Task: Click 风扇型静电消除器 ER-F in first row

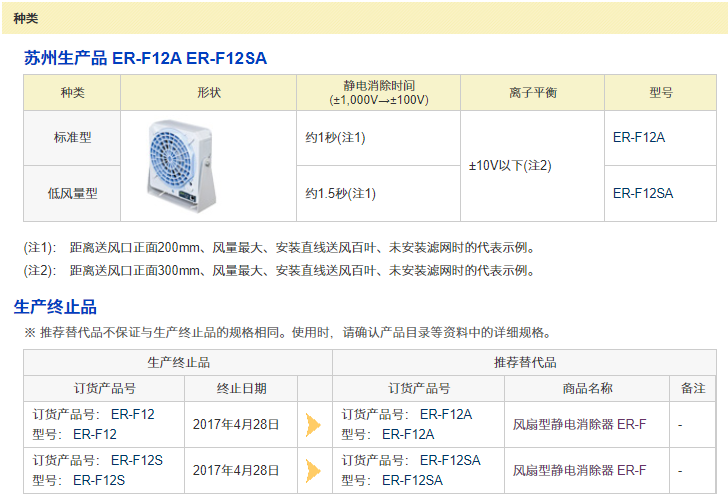Action: [x=579, y=424]
